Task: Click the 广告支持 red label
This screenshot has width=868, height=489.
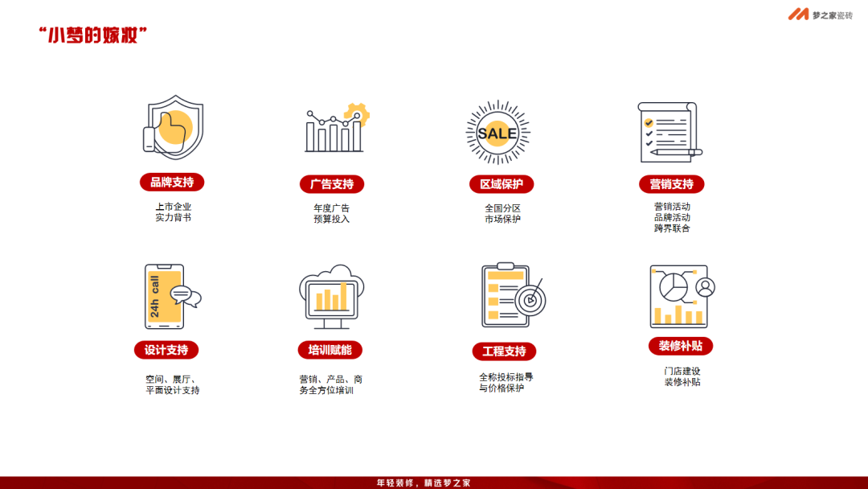Action: (x=334, y=184)
